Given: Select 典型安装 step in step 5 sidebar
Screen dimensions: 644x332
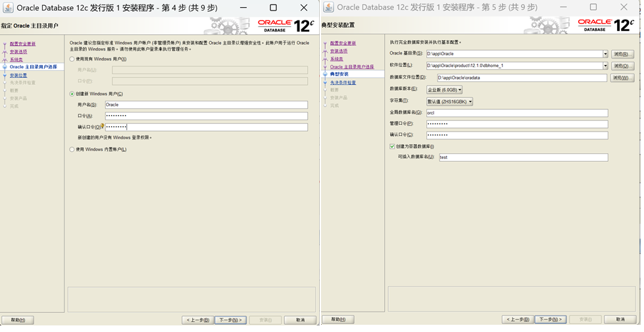Looking at the screenshot, I should [339, 74].
